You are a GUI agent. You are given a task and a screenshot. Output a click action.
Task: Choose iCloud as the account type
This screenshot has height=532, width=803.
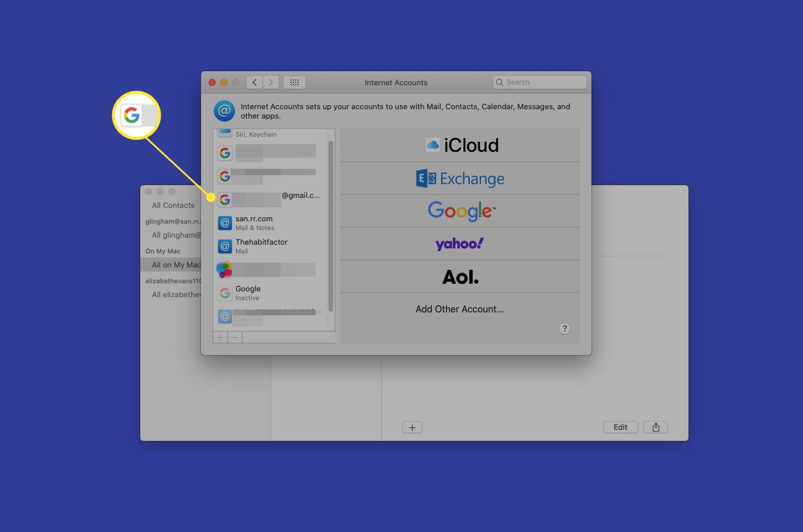tap(460, 145)
